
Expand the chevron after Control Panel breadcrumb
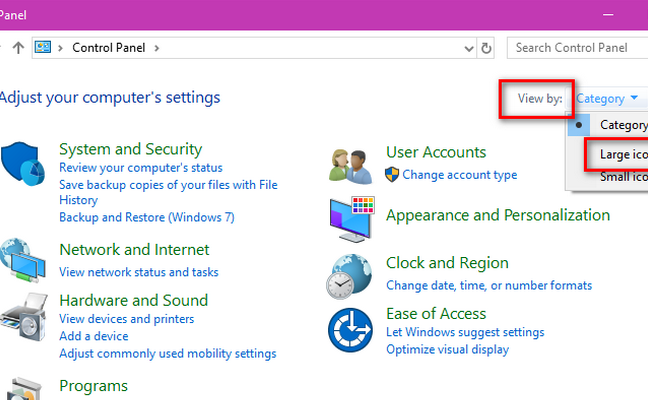(157, 48)
